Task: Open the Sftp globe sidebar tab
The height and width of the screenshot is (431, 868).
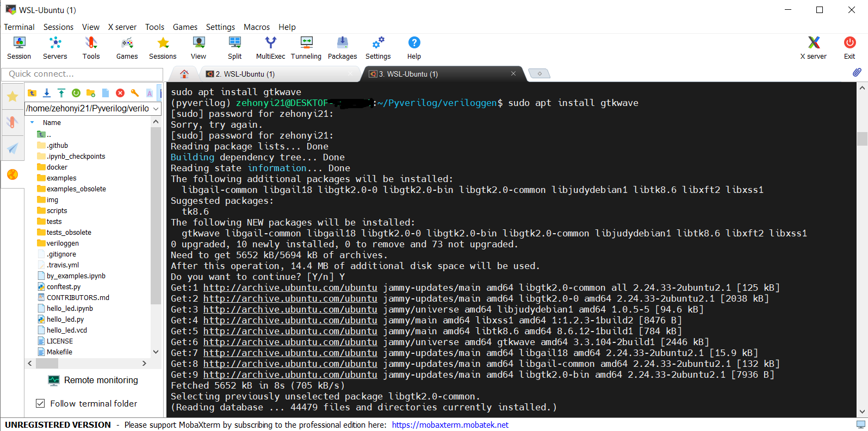Action: (12, 174)
